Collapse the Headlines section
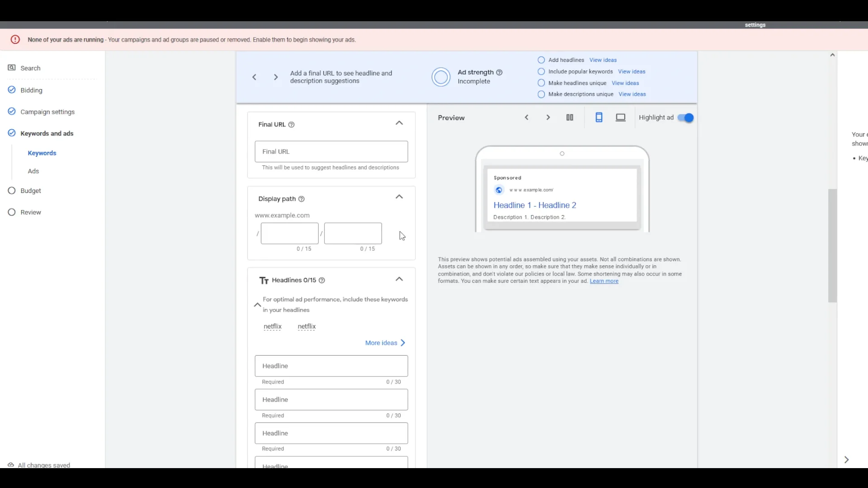The height and width of the screenshot is (488, 868). [x=399, y=279]
